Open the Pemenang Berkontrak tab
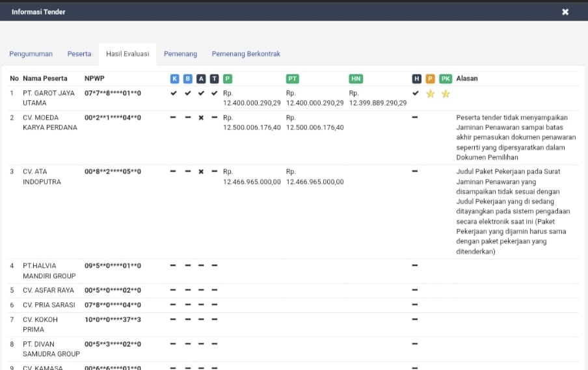Viewport: 588px width, 370px height. tap(246, 53)
